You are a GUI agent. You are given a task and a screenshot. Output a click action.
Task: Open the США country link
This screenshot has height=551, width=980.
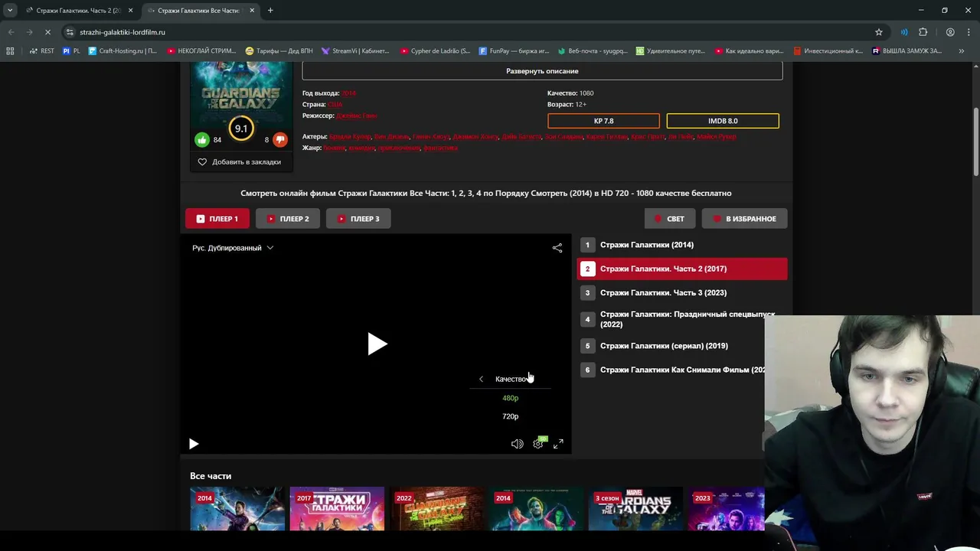(x=335, y=104)
